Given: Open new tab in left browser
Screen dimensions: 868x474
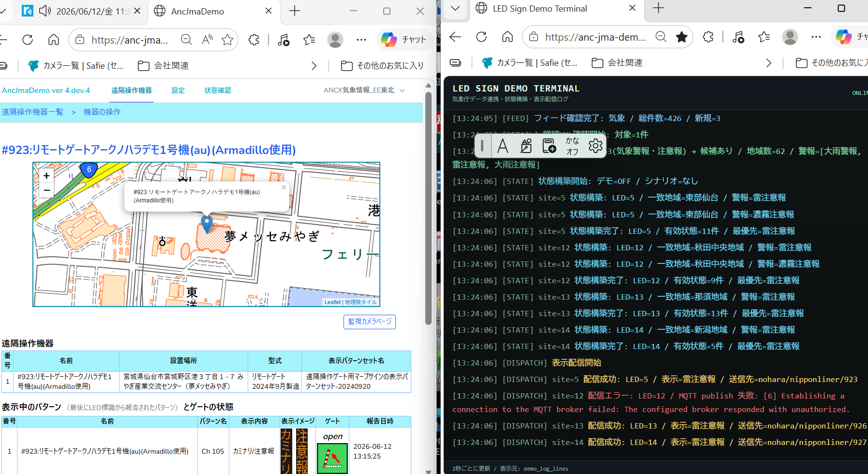Looking at the screenshot, I should click(x=295, y=11).
